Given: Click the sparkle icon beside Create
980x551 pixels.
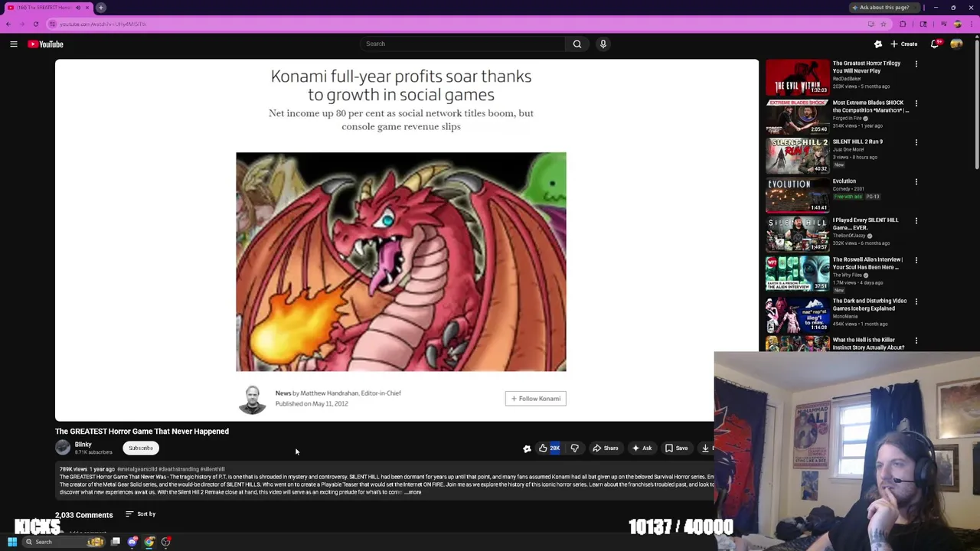Looking at the screenshot, I should [x=878, y=44].
